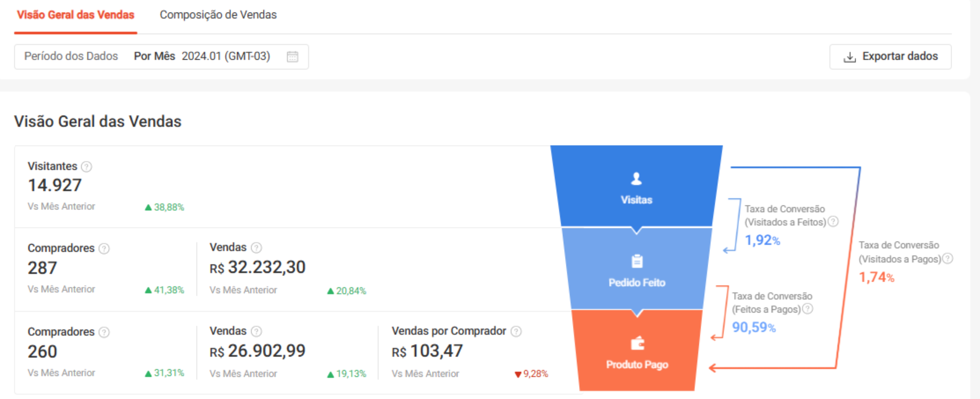Viewport: 980px width, 399px height.
Task: Click the 2024.01 (GMT-03) date value
Action: (x=226, y=56)
